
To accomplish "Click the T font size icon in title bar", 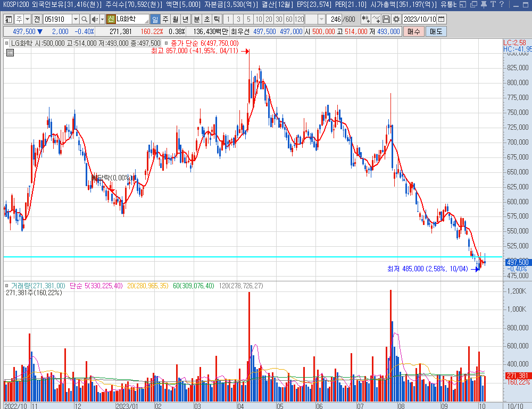I will [x=493, y=4].
